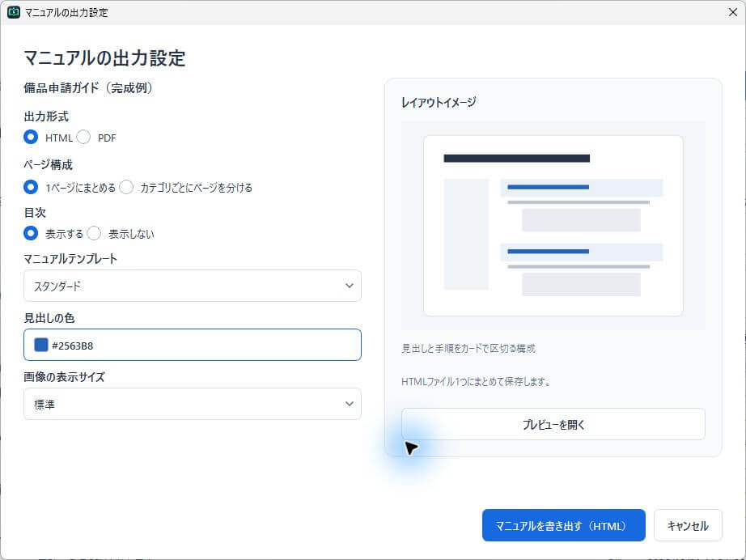Choose カテゴリごとにページを分ける option
This screenshot has width=746, height=560.
point(126,187)
